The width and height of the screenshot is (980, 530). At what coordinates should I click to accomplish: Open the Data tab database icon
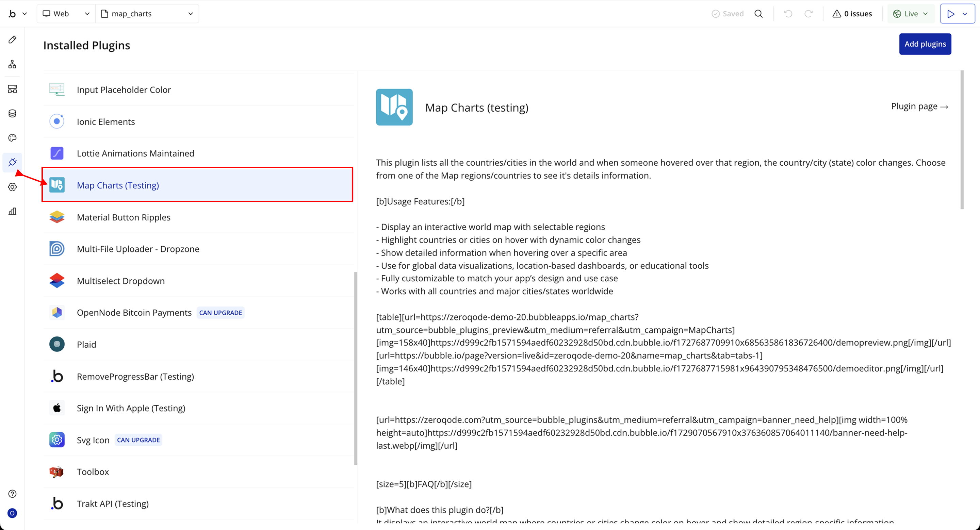[x=12, y=113]
